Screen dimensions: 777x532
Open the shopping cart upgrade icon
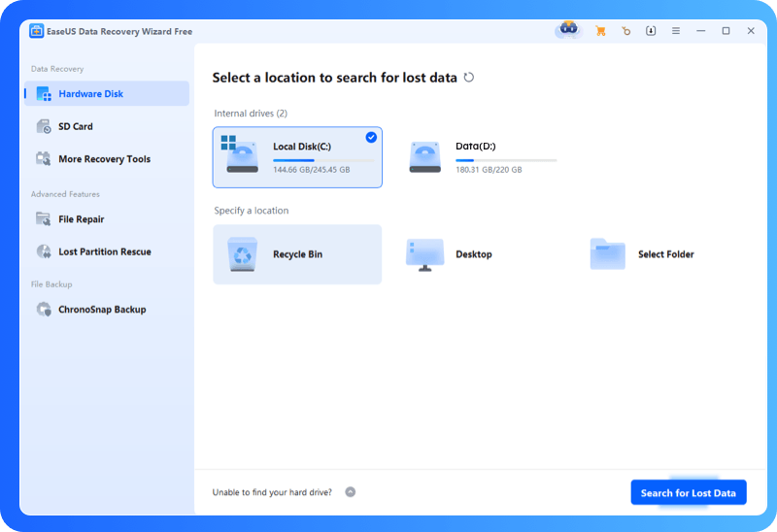(x=600, y=31)
